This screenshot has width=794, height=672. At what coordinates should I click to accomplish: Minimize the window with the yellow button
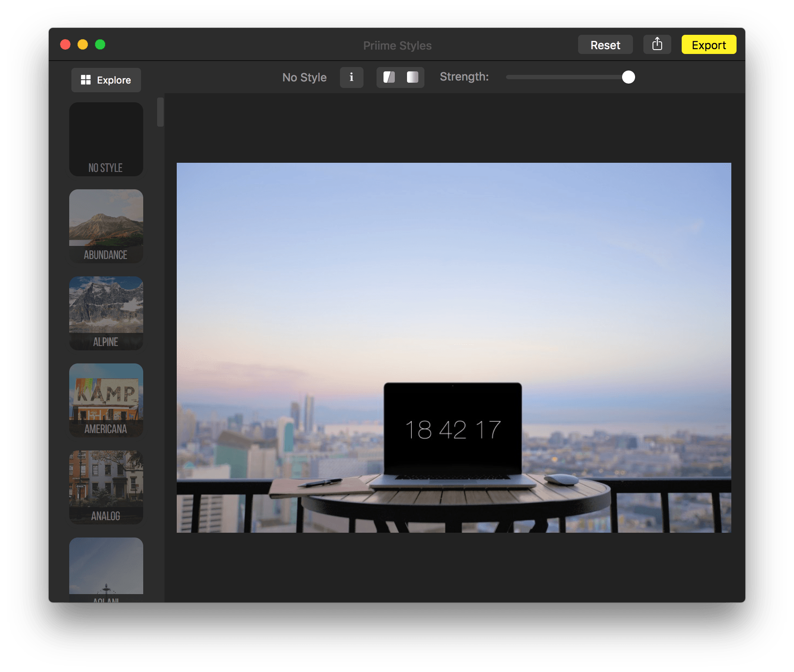point(83,44)
